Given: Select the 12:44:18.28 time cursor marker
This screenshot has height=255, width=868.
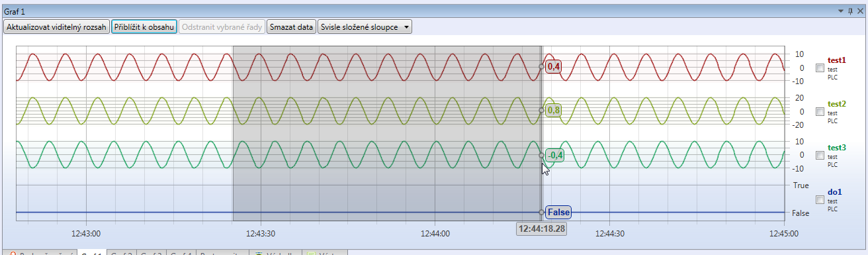Looking at the screenshot, I should pos(542,228).
